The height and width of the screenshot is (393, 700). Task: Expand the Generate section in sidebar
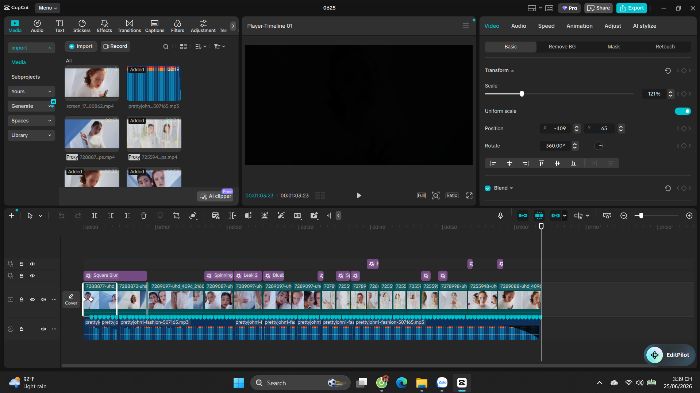coord(31,106)
